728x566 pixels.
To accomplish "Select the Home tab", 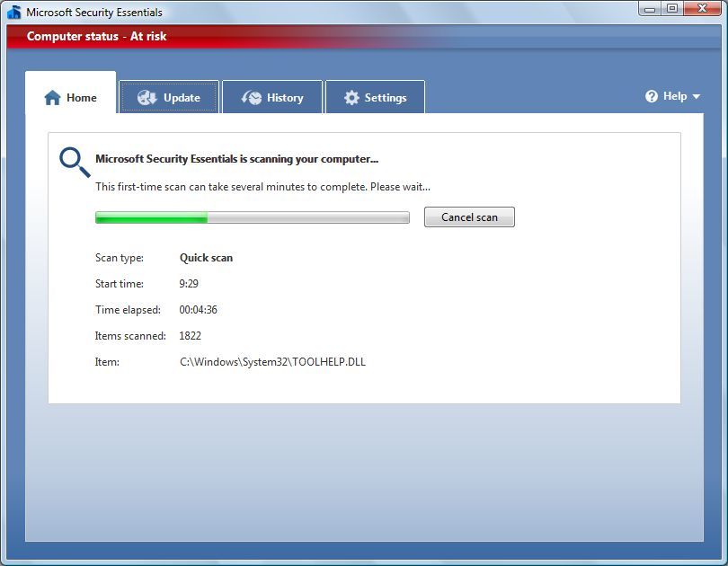I will tap(71, 97).
